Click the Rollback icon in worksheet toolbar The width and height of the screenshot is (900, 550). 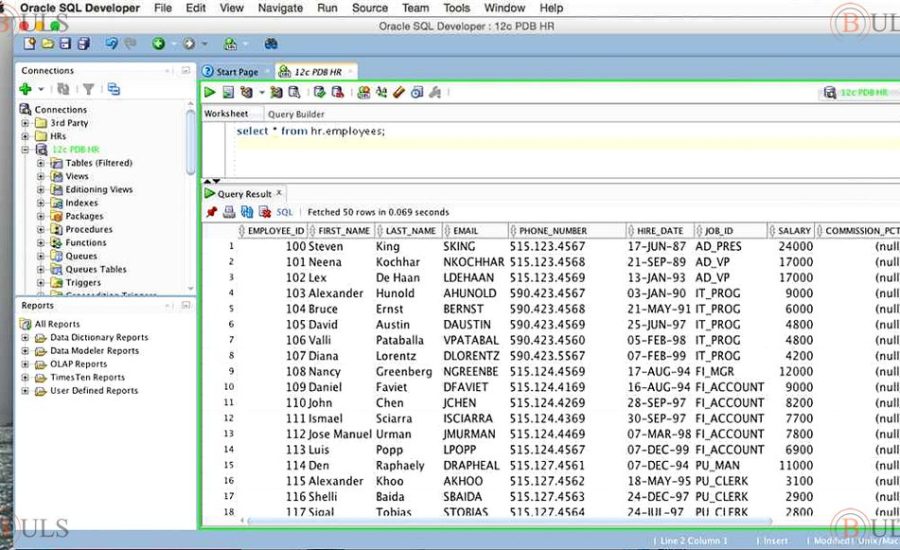[x=338, y=92]
